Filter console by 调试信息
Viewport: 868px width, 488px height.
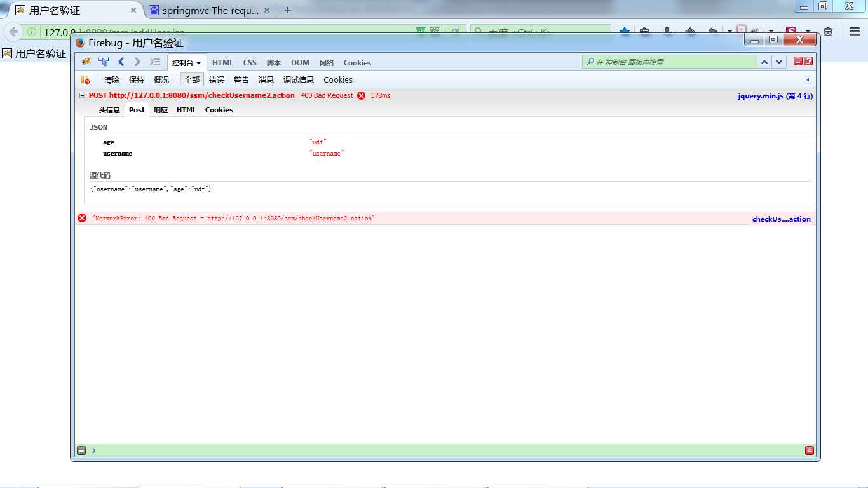click(299, 79)
